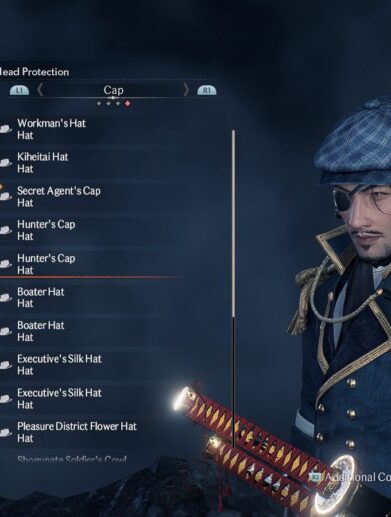Screen dimensions: 391x517
Task: Go to next category with right chevron
Action: point(186,90)
